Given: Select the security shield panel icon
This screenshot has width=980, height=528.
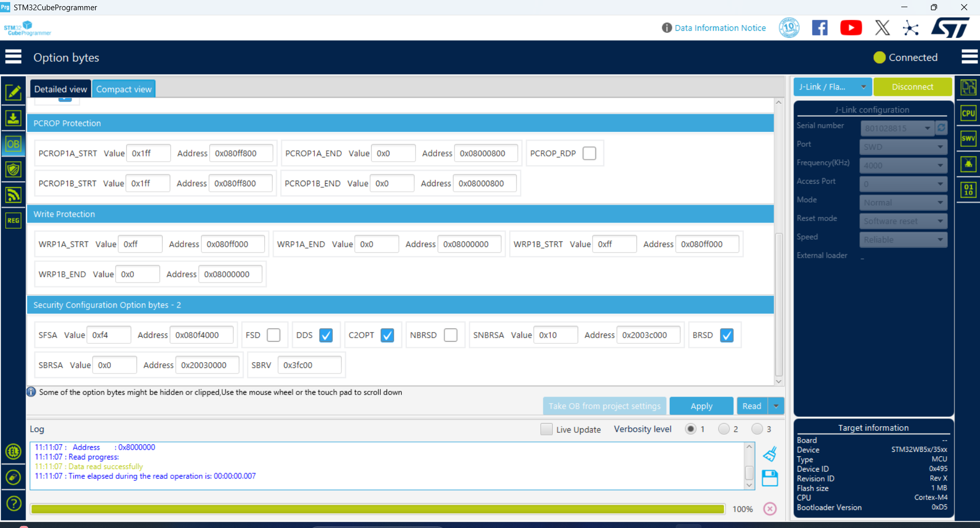Looking at the screenshot, I should (14, 169).
